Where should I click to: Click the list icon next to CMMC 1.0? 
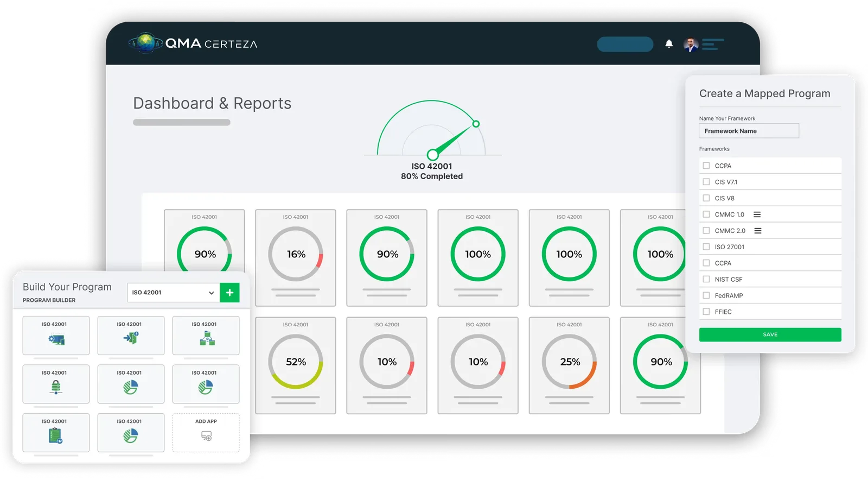[757, 214]
